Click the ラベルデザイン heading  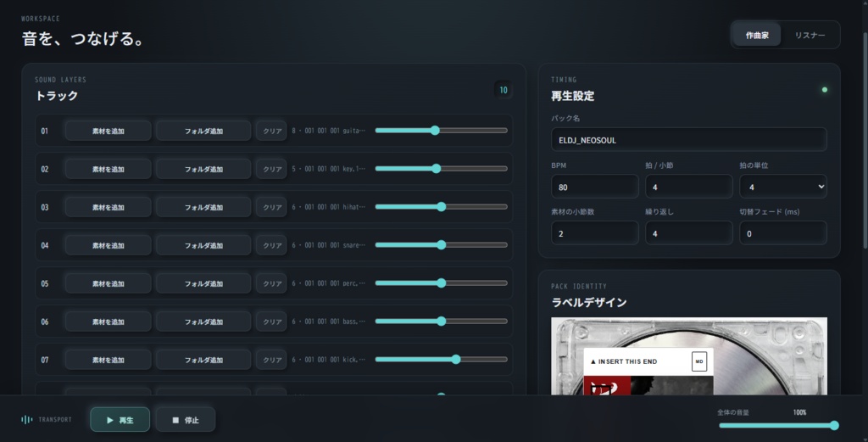(x=589, y=302)
